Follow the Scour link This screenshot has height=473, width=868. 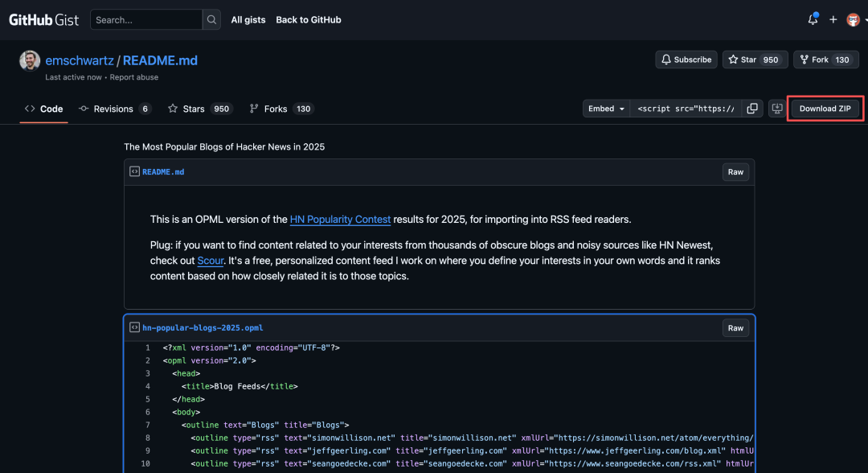click(210, 261)
